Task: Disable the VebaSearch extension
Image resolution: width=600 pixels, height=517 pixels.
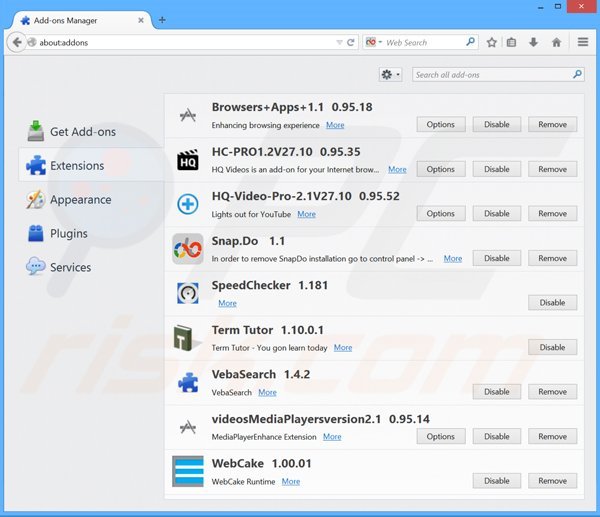Action: pos(497,392)
